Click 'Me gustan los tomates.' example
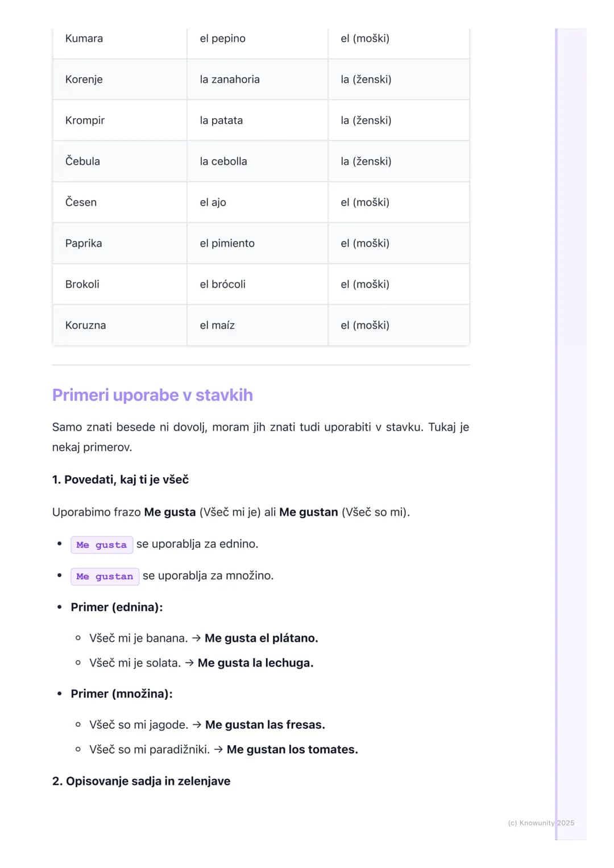 [292, 750]
